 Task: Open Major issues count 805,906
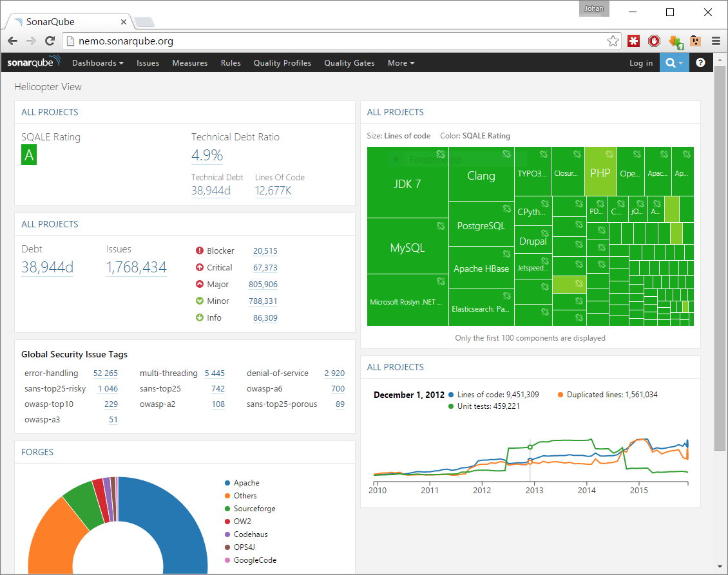point(263,284)
